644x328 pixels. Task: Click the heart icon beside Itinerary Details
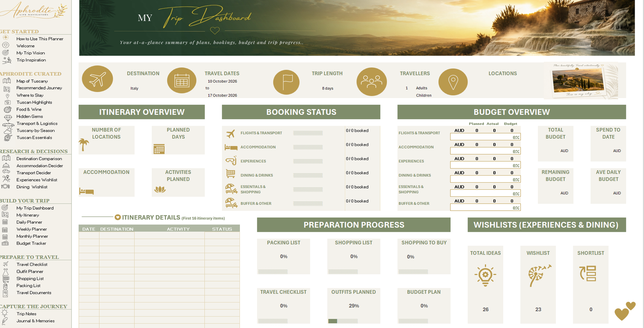point(118,217)
